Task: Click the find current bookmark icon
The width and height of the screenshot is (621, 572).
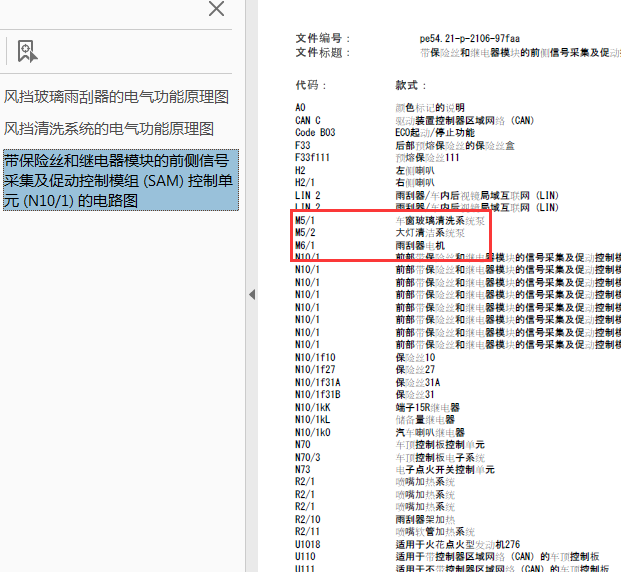Action: (27, 51)
